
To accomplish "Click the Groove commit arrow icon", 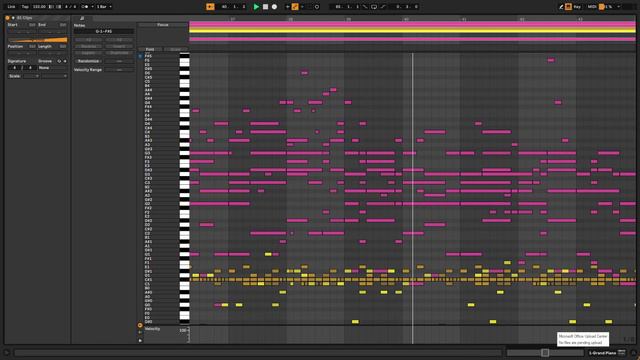I will coord(65,61).
